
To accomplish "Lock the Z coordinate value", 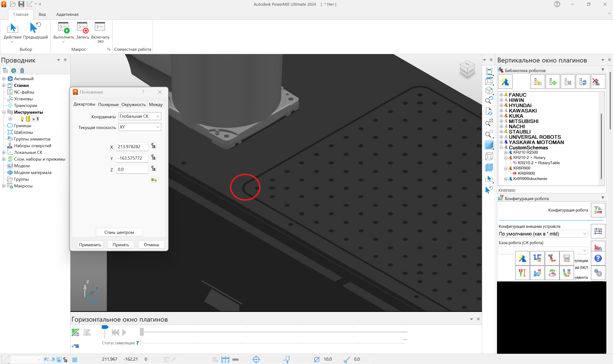I will [x=154, y=169].
